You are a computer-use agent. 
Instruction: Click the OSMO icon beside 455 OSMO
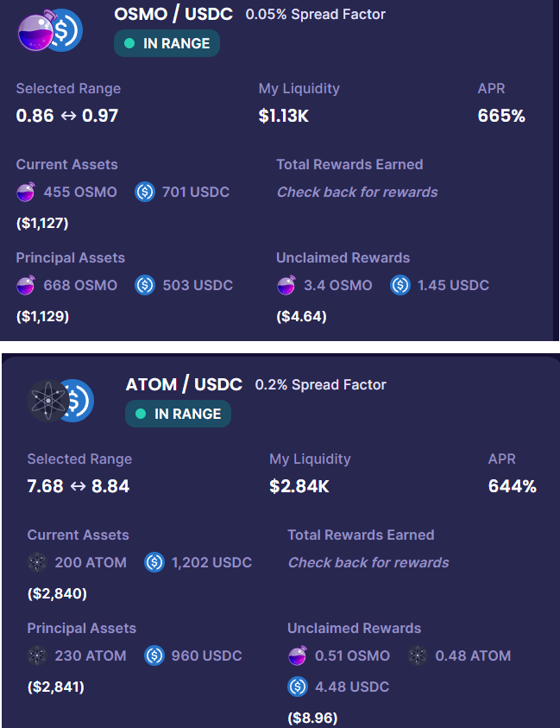coord(26,192)
